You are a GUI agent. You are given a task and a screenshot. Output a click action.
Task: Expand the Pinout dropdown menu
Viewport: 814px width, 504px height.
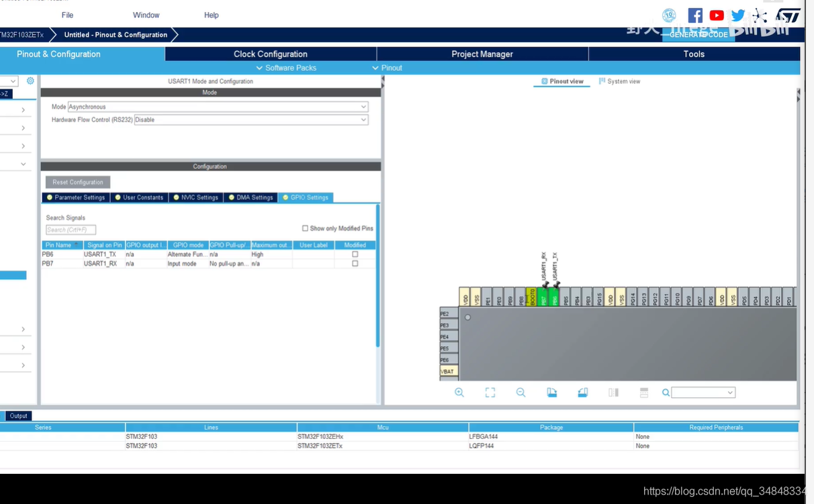pyautogui.click(x=388, y=68)
